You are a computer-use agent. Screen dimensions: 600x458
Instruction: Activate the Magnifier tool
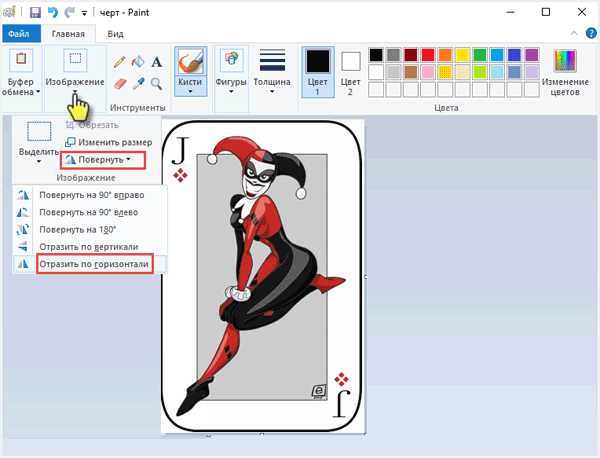click(156, 84)
